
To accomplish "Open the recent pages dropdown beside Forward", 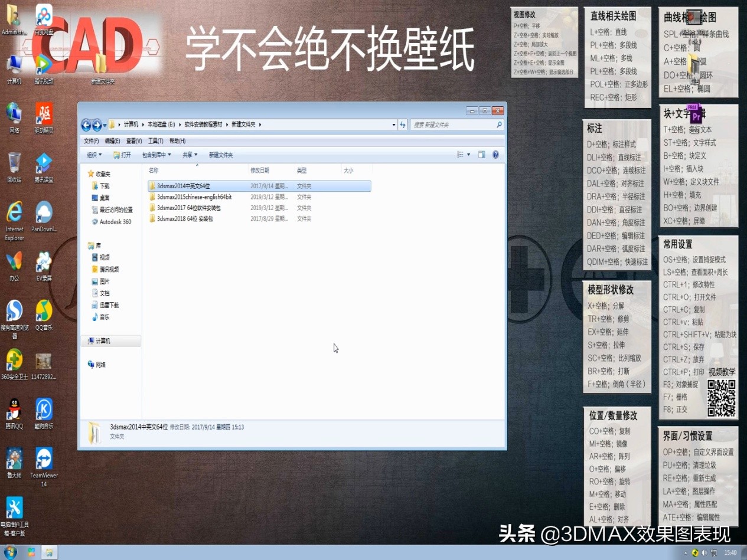I will [x=105, y=125].
